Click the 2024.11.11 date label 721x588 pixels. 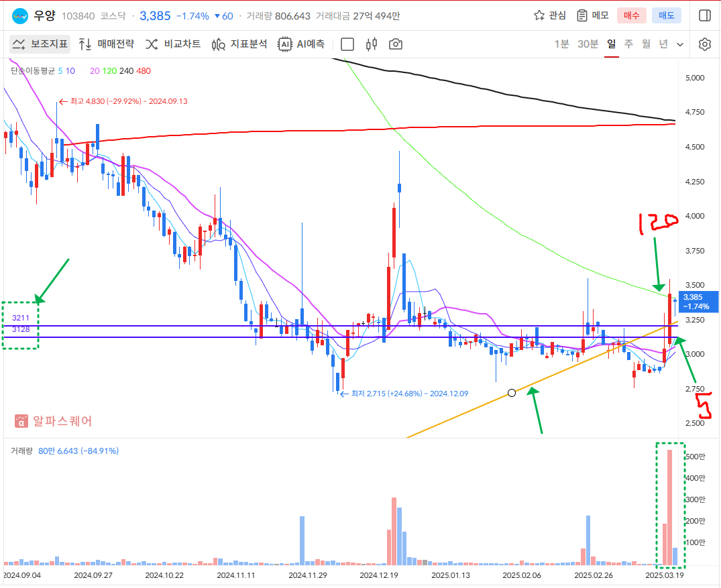pos(236,575)
